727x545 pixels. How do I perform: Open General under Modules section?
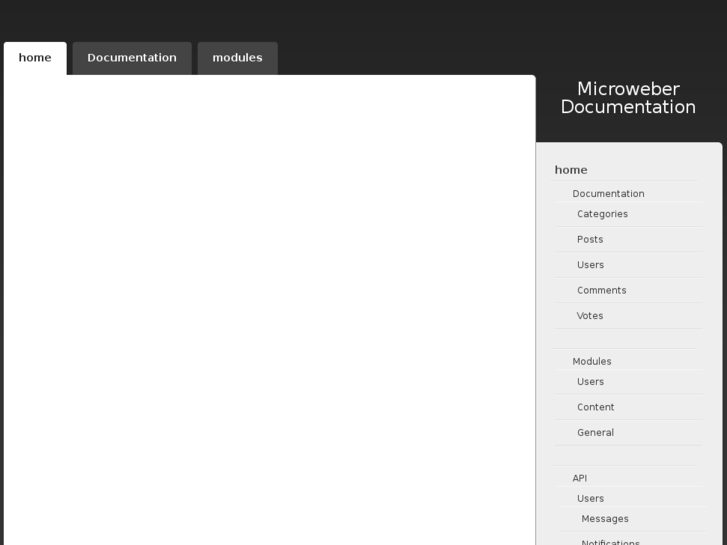click(595, 433)
